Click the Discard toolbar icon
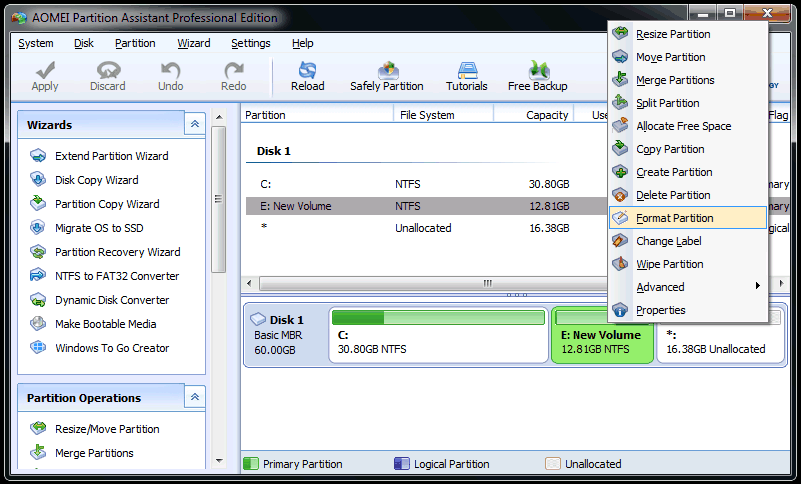The image size is (801, 484). [x=108, y=71]
